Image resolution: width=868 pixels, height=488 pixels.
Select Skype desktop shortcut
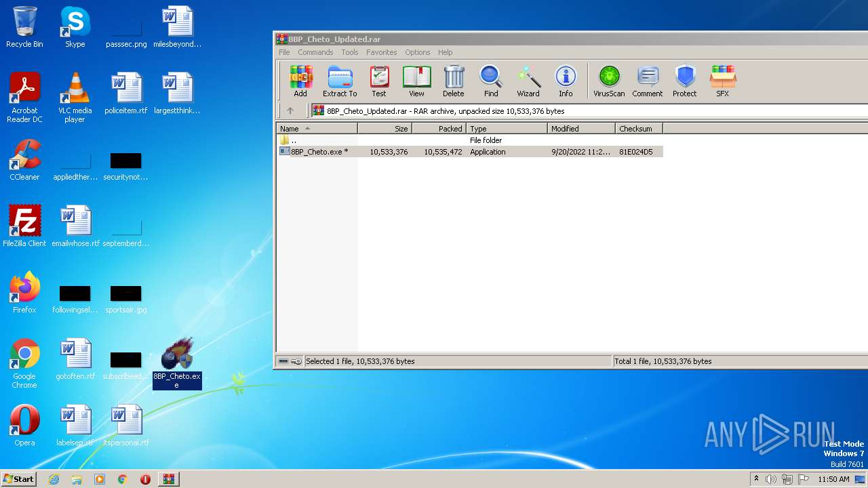click(x=75, y=27)
